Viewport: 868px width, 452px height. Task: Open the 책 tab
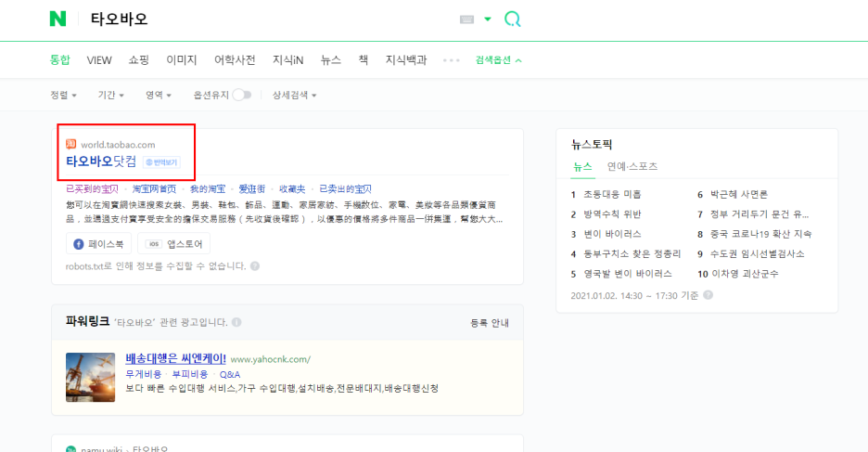[364, 59]
